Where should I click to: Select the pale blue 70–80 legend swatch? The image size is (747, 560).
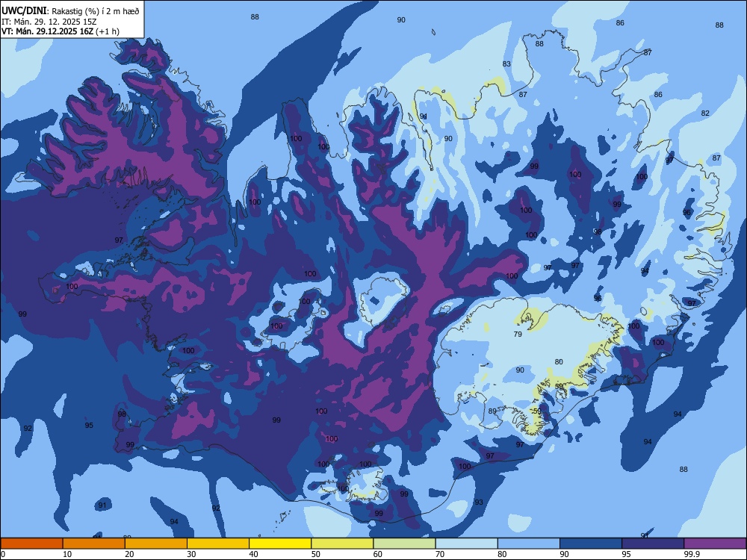tap(466, 544)
